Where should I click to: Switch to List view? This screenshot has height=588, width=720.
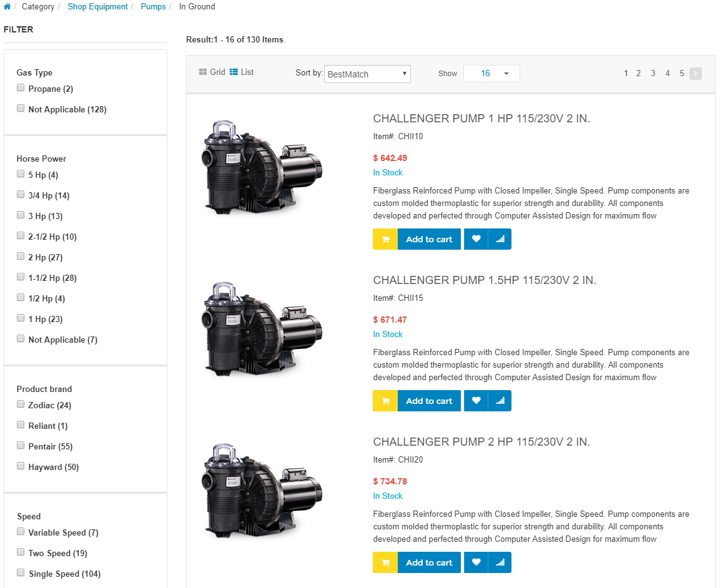click(x=242, y=72)
